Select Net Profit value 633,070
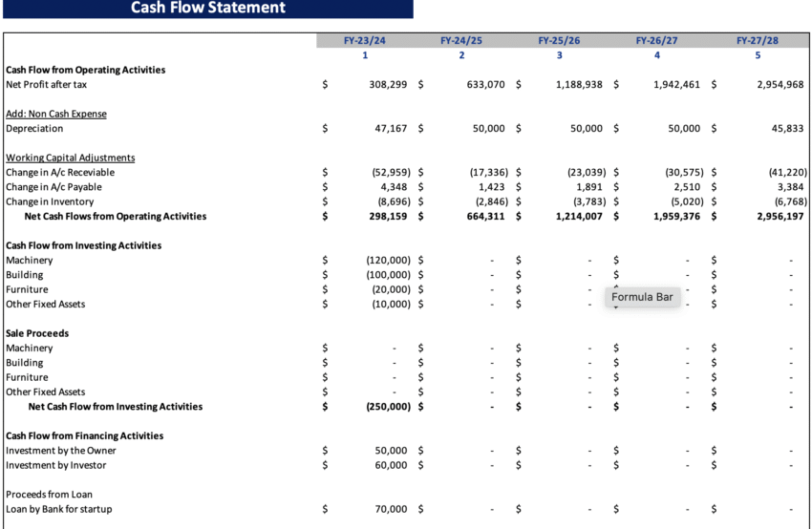 click(x=485, y=84)
